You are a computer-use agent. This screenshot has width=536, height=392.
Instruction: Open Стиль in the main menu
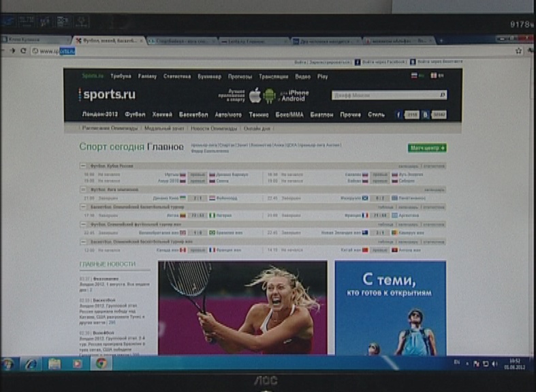[x=377, y=115]
